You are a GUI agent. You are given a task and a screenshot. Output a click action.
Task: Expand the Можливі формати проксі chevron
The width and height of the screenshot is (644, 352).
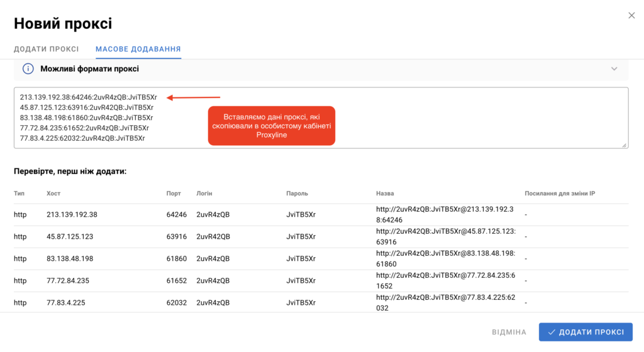(614, 69)
